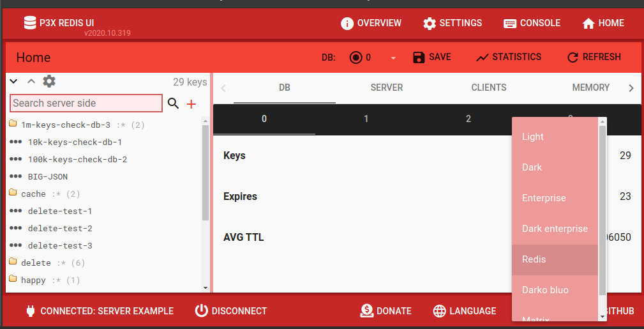644x329 pixels.
Task: Click the key tree scrollbar up arrow
Action: pyautogui.click(x=206, y=121)
